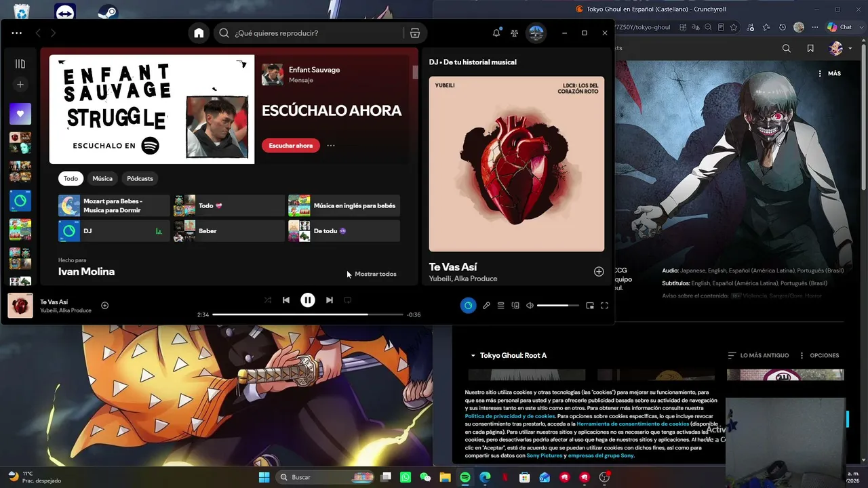Select the Pódcasts filter chip

pyautogui.click(x=140, y=178)
